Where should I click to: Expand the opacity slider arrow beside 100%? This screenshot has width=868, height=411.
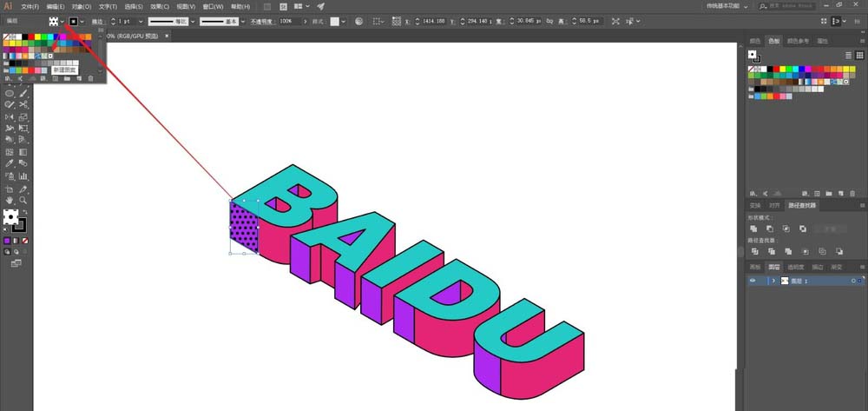(x=305, y=21)
